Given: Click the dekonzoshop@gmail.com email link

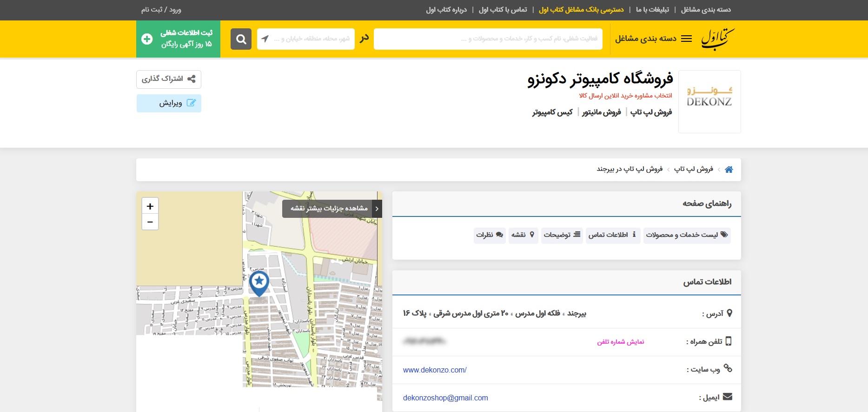Looking at the screenshot, I should coord(445,398).
